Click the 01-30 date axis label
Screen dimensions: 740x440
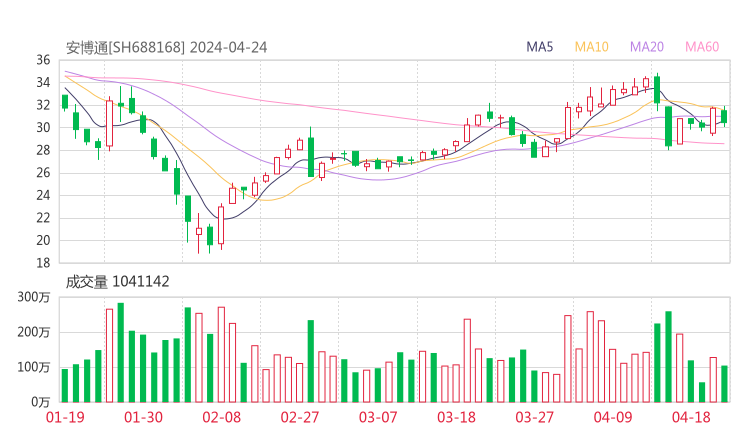pos(143,417)
